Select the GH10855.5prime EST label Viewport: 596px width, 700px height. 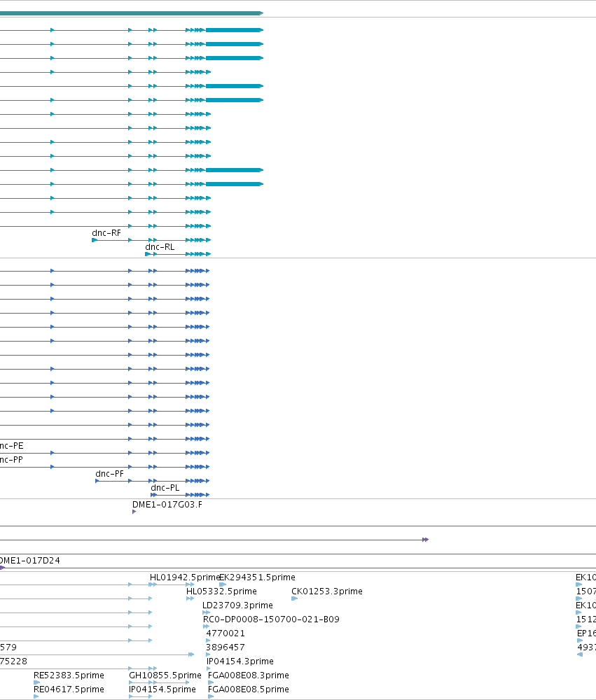165,675
